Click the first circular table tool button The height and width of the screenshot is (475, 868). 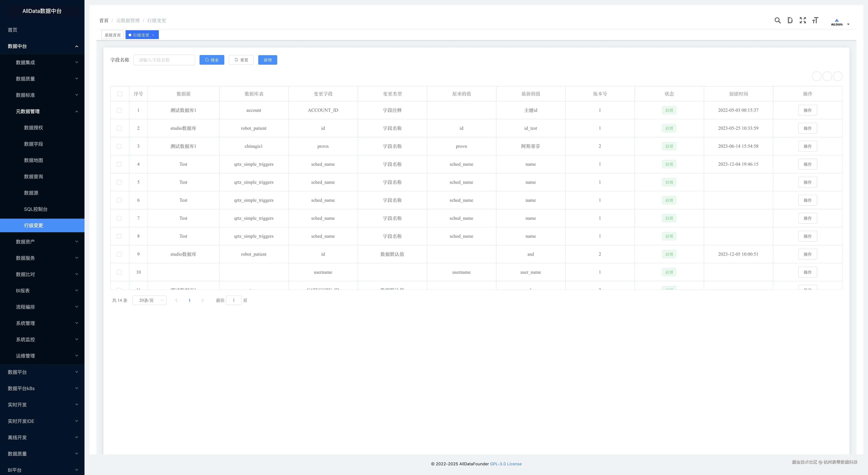click(816, 76)
